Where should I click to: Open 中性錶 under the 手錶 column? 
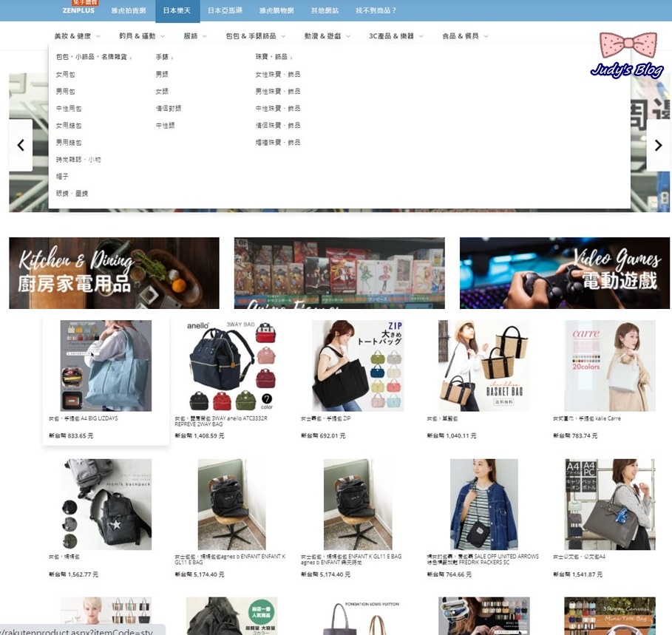pyautogui.click(x=166, y=126)
